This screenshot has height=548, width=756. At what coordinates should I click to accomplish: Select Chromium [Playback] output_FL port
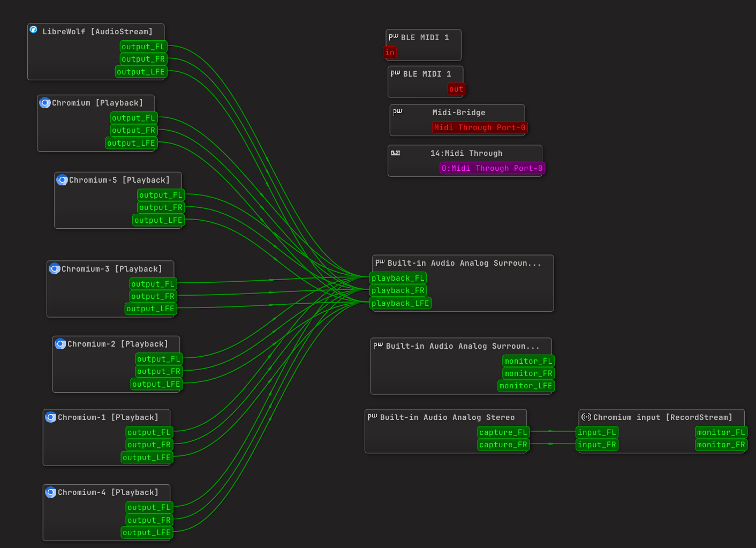click(134, 118)
